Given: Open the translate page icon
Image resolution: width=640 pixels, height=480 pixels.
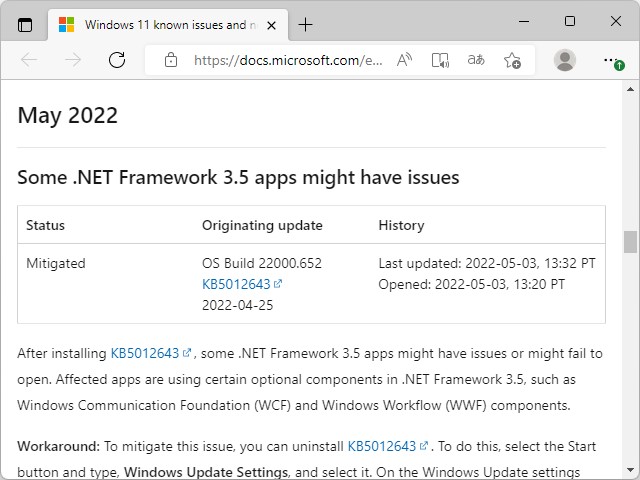Looking at the screenshot, I should coord(476,60).
